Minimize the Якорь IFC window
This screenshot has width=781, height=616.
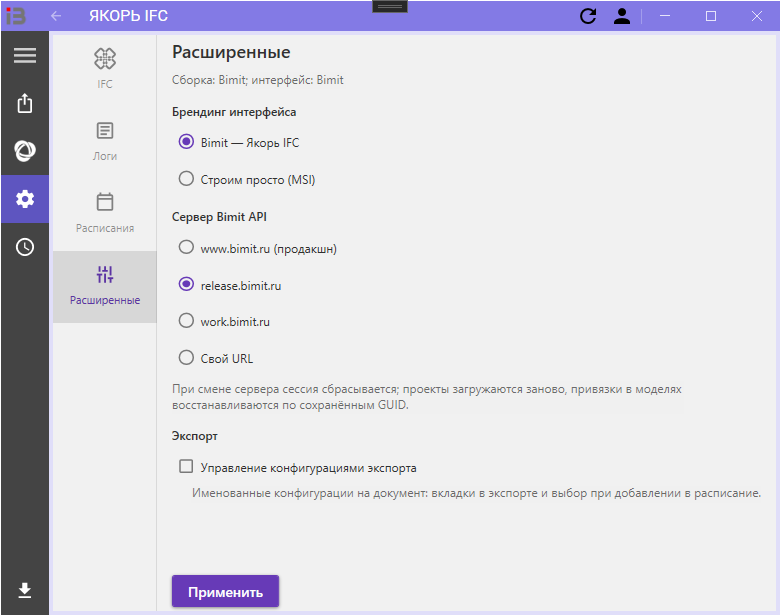[664, 16]
